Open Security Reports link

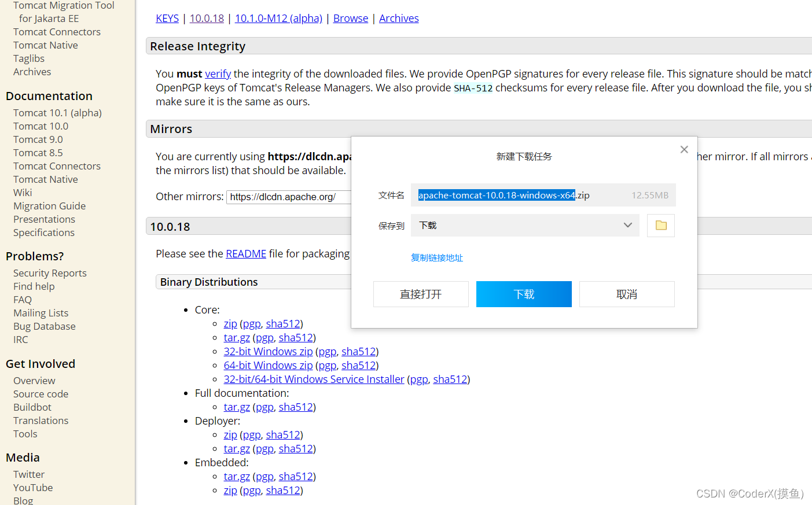point(50,273)
